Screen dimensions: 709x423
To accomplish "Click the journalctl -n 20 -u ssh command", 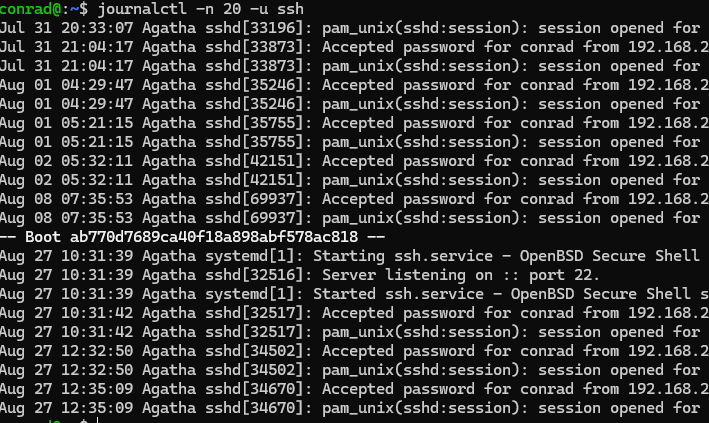I will click(x=187, y=9).
